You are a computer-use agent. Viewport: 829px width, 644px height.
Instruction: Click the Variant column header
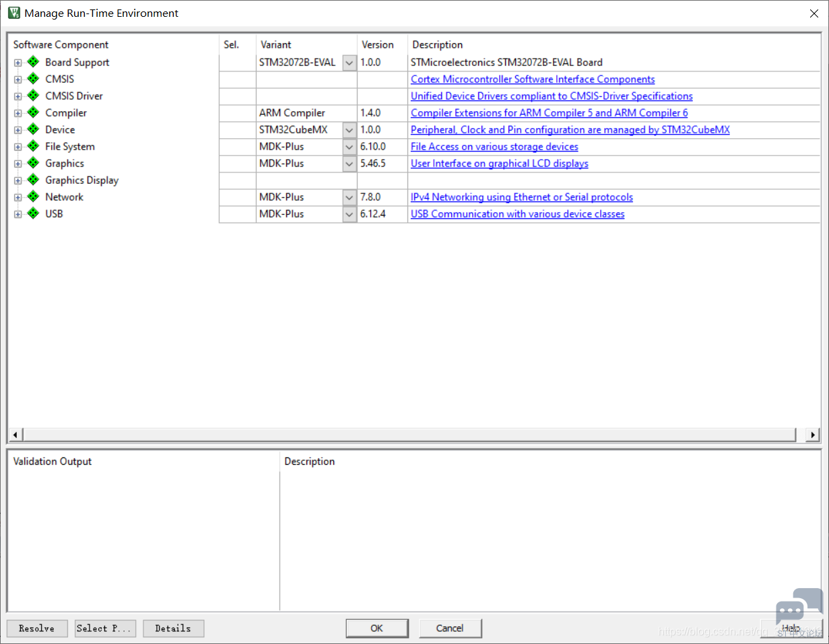click(276, 44)
